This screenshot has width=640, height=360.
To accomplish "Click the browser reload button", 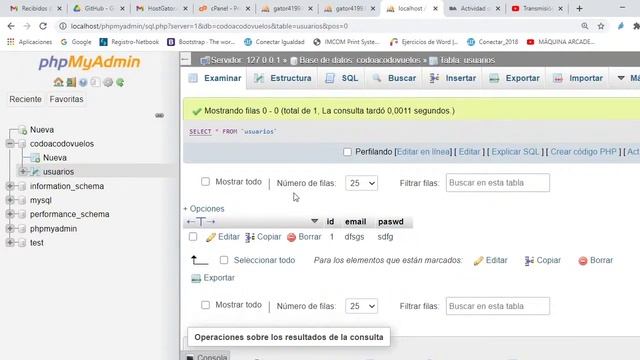I will pos(43,26).
